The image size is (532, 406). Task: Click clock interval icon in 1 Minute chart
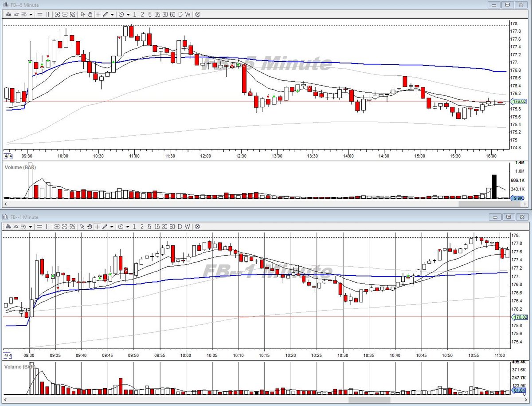(121, 226)
